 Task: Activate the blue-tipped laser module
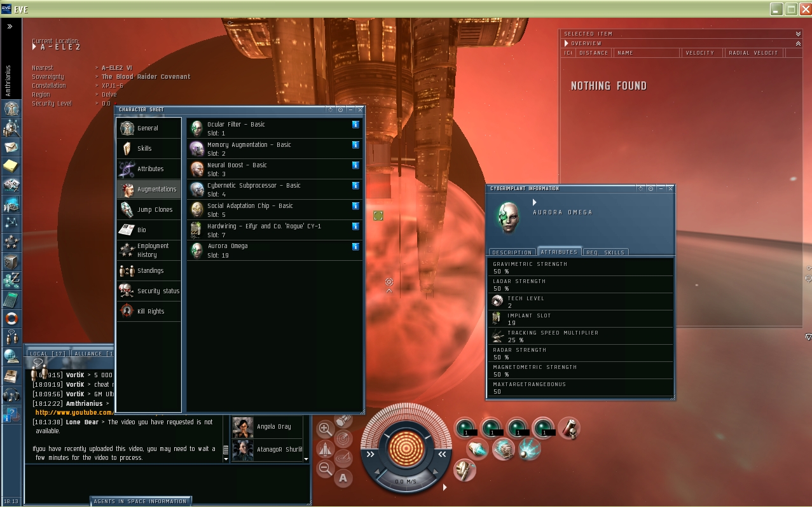pos(478,449)
